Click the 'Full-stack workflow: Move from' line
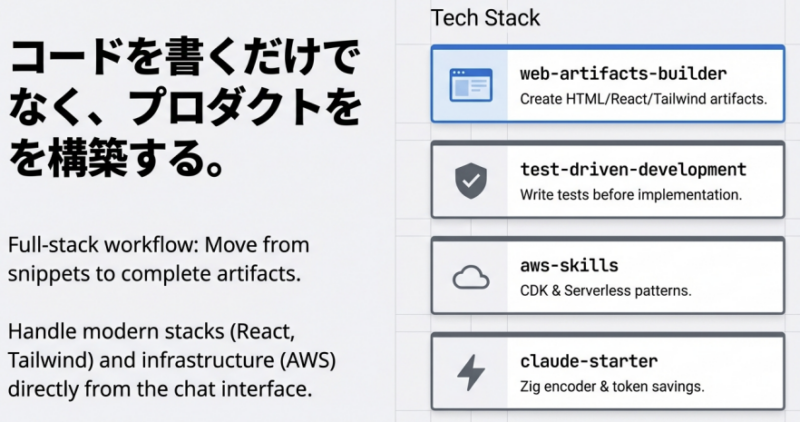 pos(158,245)
